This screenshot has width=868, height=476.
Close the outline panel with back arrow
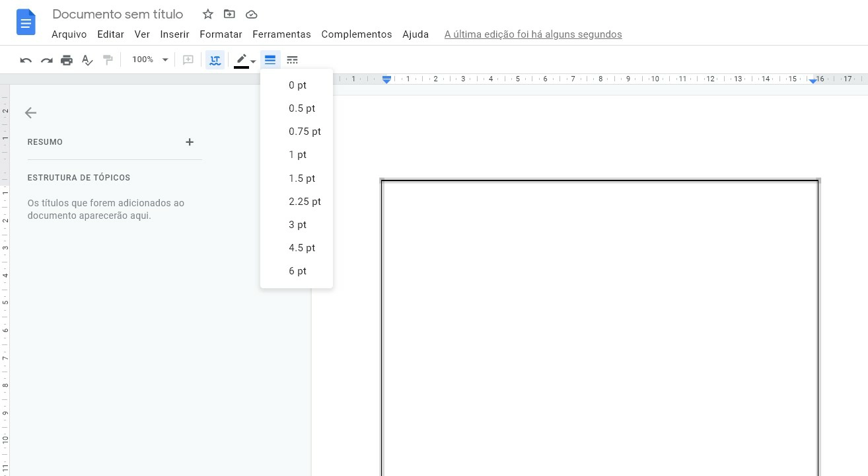pos(30,113)
